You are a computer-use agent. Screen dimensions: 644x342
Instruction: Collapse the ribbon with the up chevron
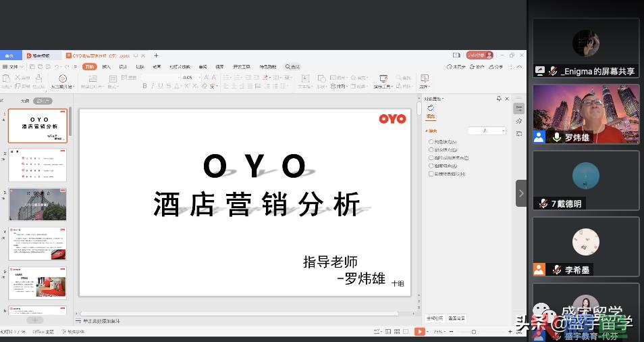tap(520, 67)
